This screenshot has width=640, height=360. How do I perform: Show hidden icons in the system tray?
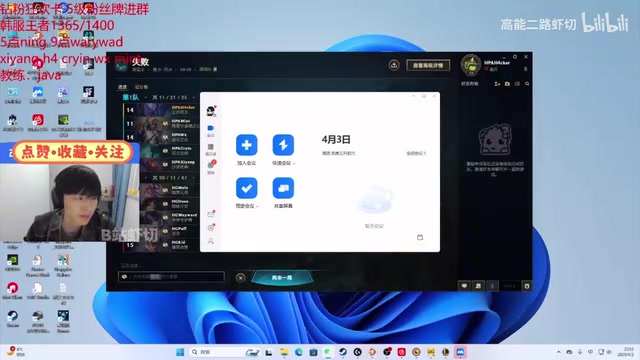(x=558, y=352)
